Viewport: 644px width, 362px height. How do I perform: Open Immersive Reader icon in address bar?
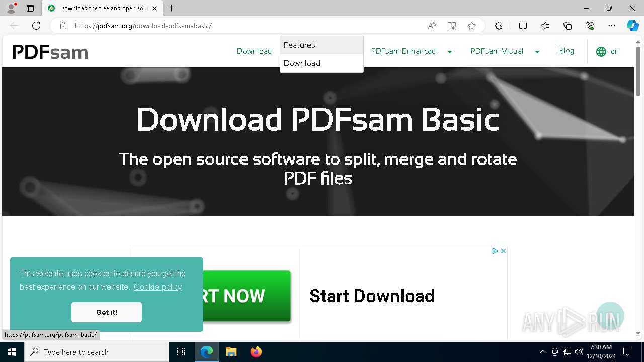tap(452, 26)
